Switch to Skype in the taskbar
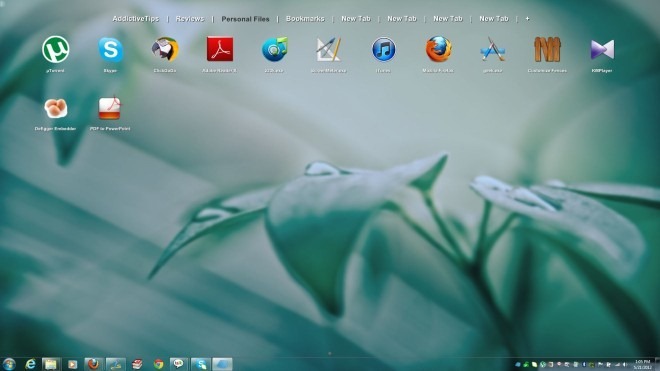This screenshot has height=371, width=660. pyautogui.click(x=201, y=364)
